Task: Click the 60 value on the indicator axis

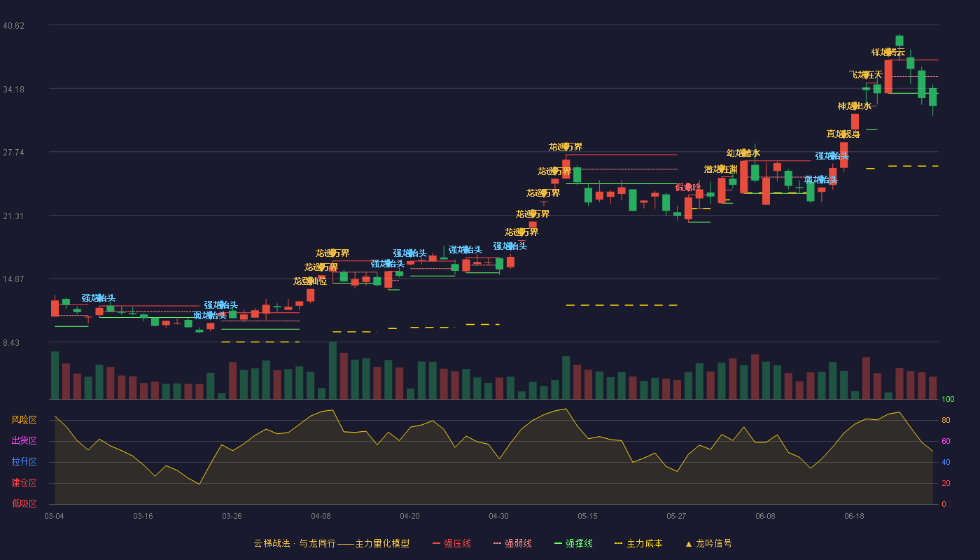Action: point(946,441)
